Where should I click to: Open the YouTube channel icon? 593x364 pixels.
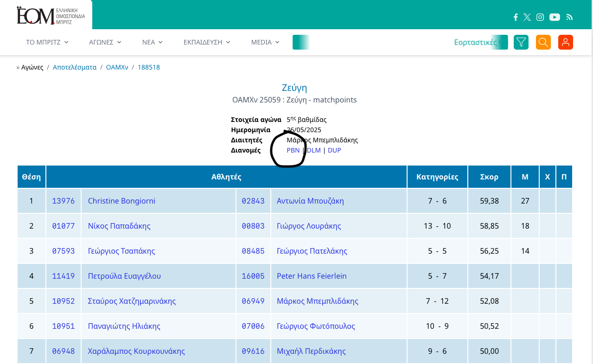555,17
